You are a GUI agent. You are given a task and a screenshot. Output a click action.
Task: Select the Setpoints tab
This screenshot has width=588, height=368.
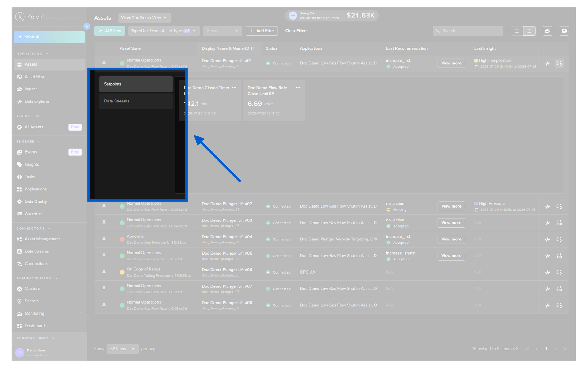pyautogui.click(x=136, y=84)
